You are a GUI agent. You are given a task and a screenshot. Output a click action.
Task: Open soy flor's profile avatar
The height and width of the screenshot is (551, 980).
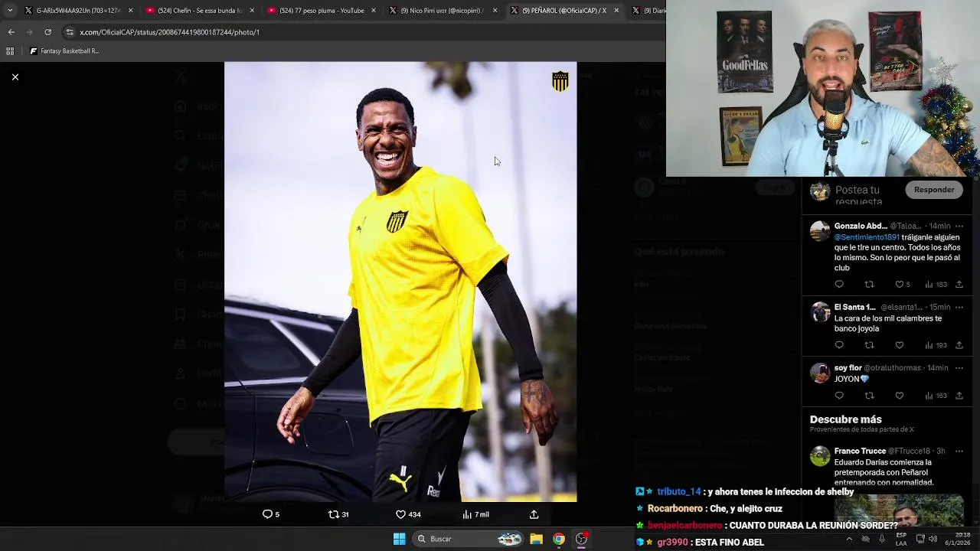coord(820,373)
